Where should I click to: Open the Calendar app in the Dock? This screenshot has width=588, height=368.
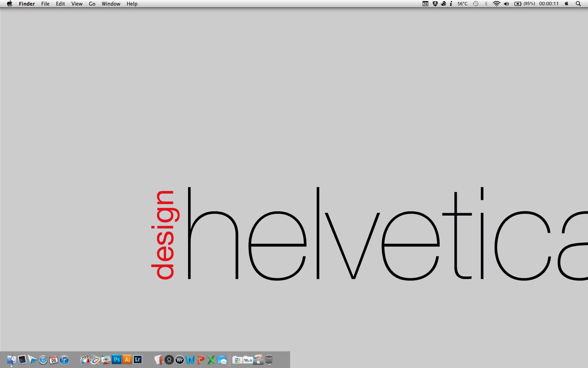(54, 360)
